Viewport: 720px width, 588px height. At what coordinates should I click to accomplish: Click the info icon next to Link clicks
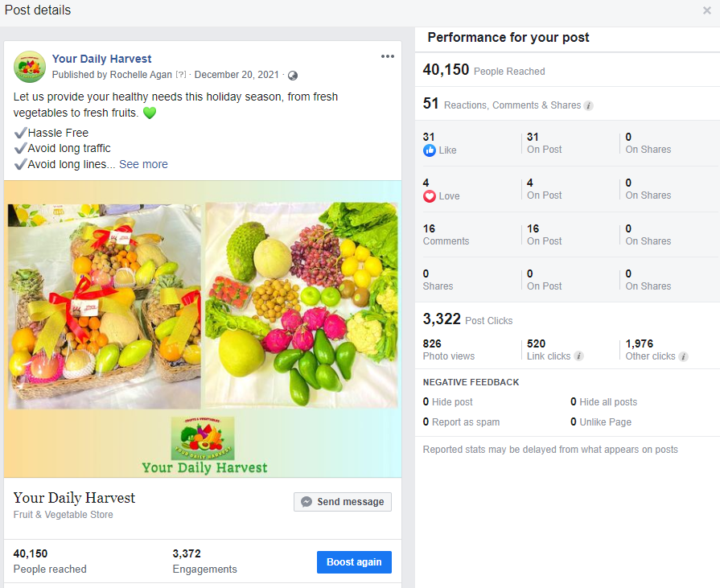(578, 356)
